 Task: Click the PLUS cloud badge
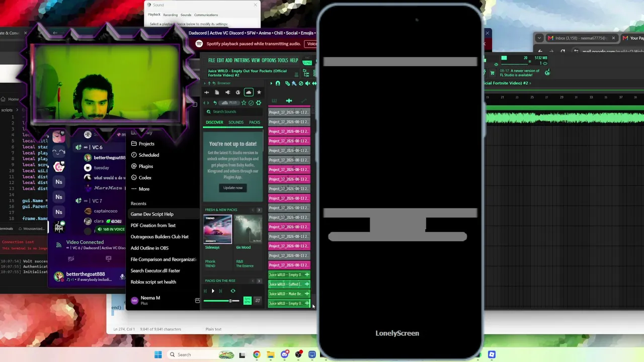point(228,103)
